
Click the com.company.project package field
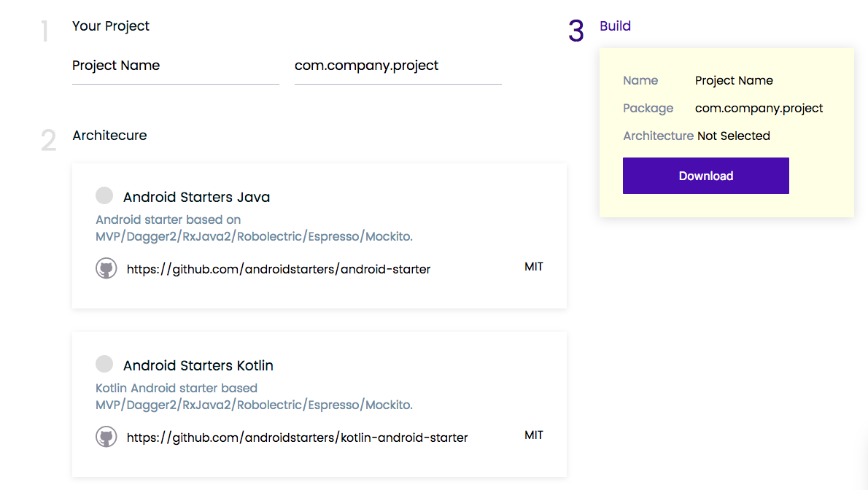398,66
